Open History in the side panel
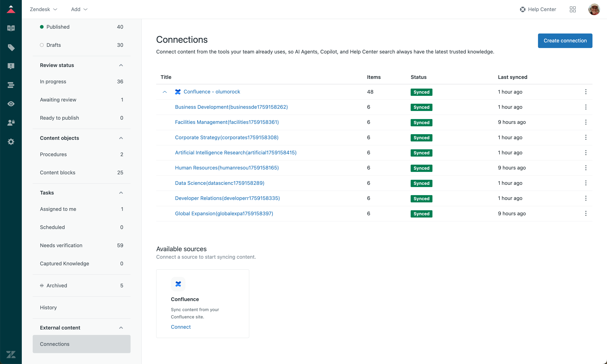Viewport: 607px width, 364px height. coord(48,307)
